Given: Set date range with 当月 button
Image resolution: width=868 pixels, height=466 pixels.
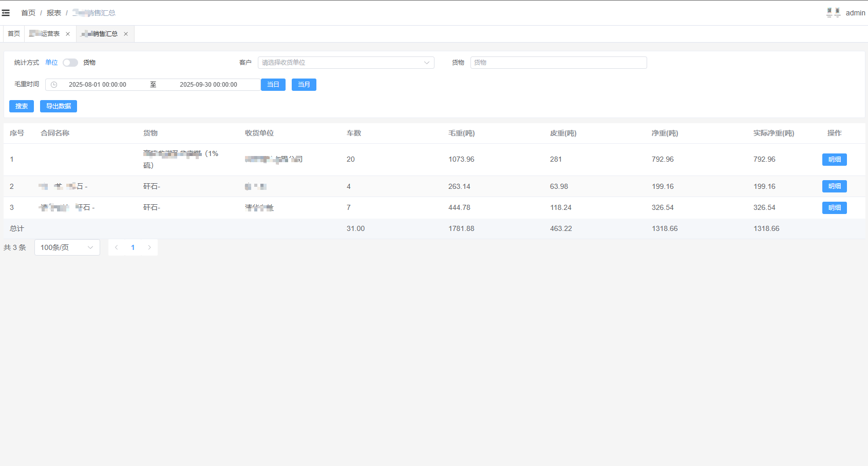Looking at the screenshot, I should point(304,85).
